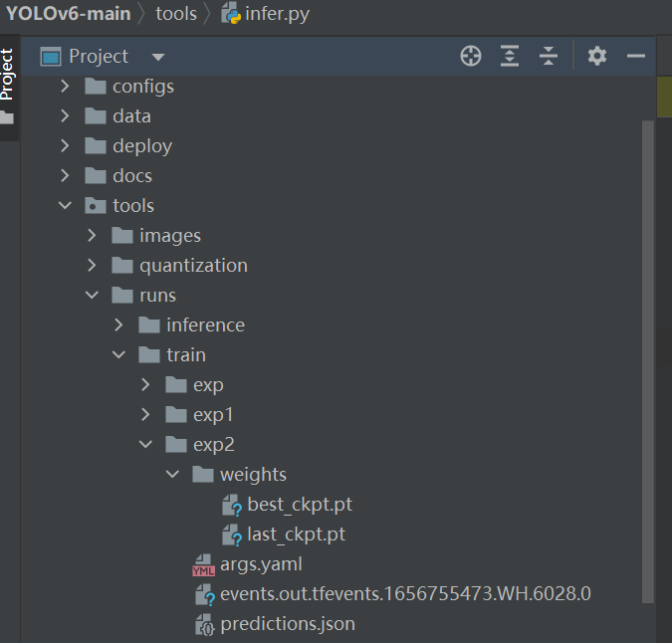Select last_ckpt.pt file name
This screenshot has height=643, width=672.
point(296,535)
